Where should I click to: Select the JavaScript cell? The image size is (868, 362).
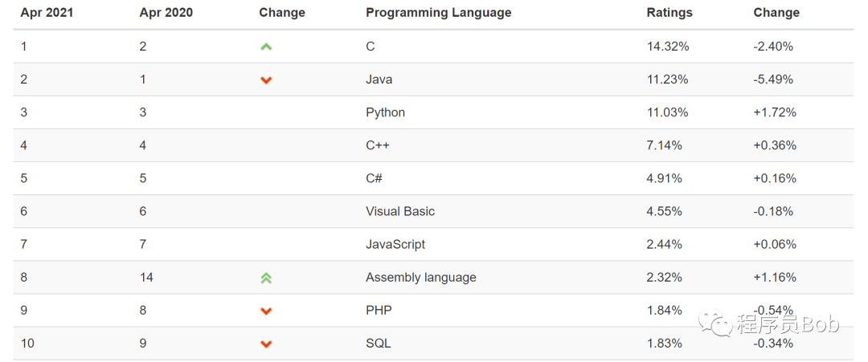[395, 244]
